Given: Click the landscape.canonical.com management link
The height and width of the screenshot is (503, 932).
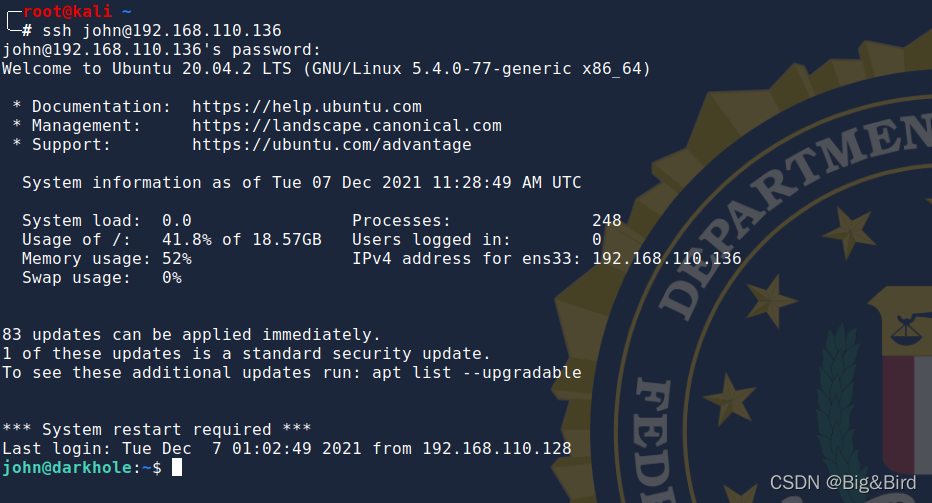Looking at the screenshot, I should pos(347,125).
